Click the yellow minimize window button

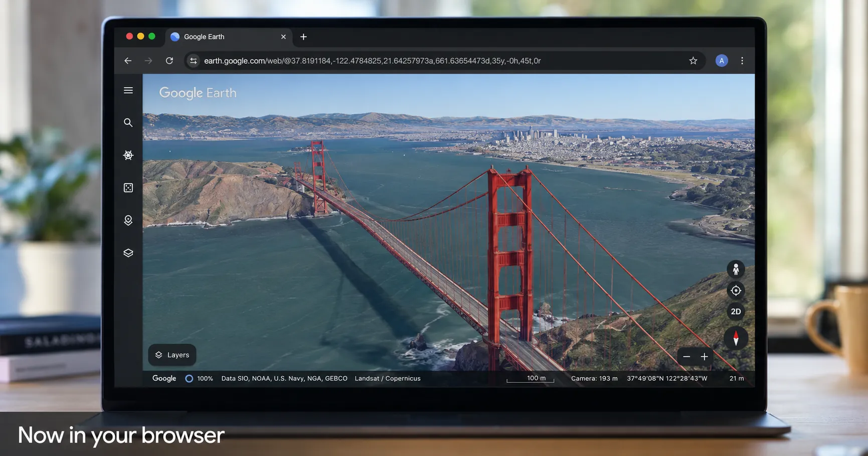140,36
